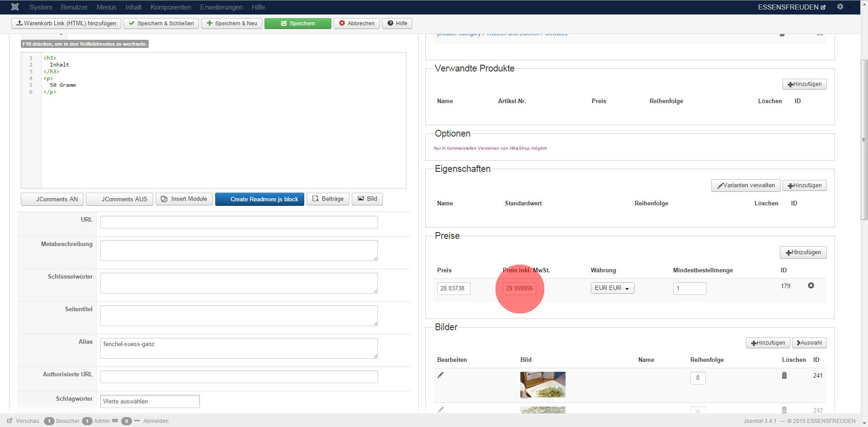Click the messages envelope icon in footer

point(115,421)
